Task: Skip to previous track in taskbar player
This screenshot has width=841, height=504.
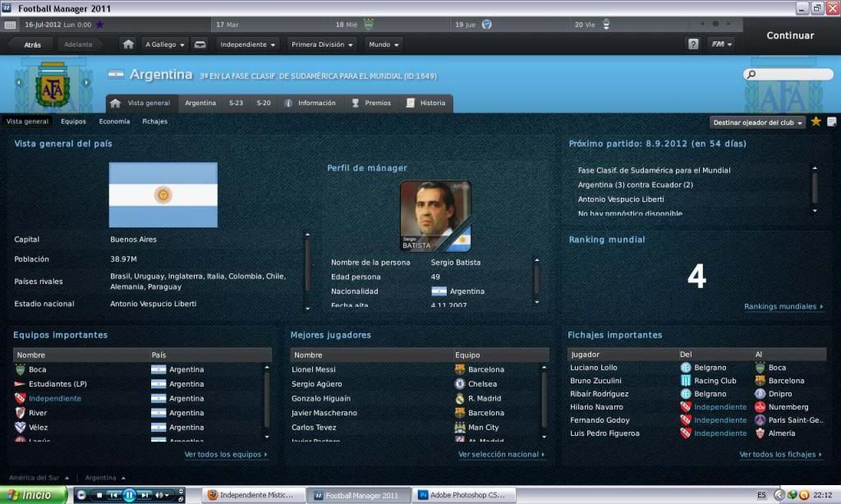Action: (x=113, y=495)
